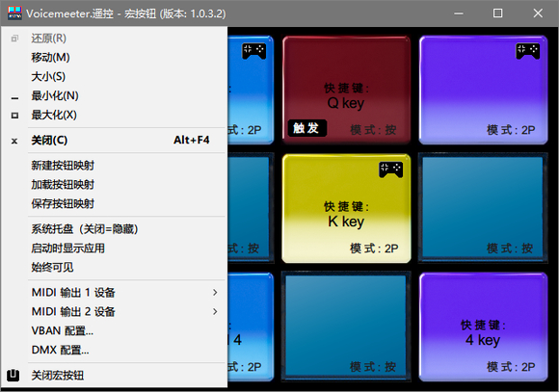Open VBAN 配置... dialog
This screenshot has height=392, width=559.
pos(114,331)
